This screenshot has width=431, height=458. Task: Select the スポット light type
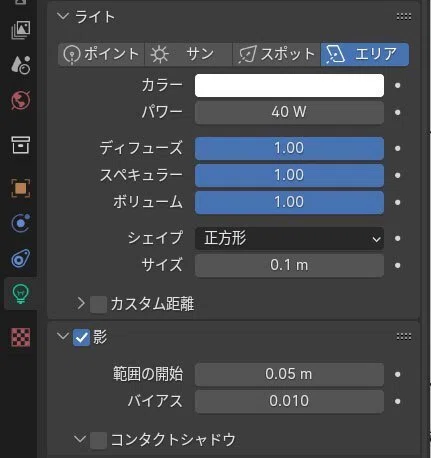[276, 54]
